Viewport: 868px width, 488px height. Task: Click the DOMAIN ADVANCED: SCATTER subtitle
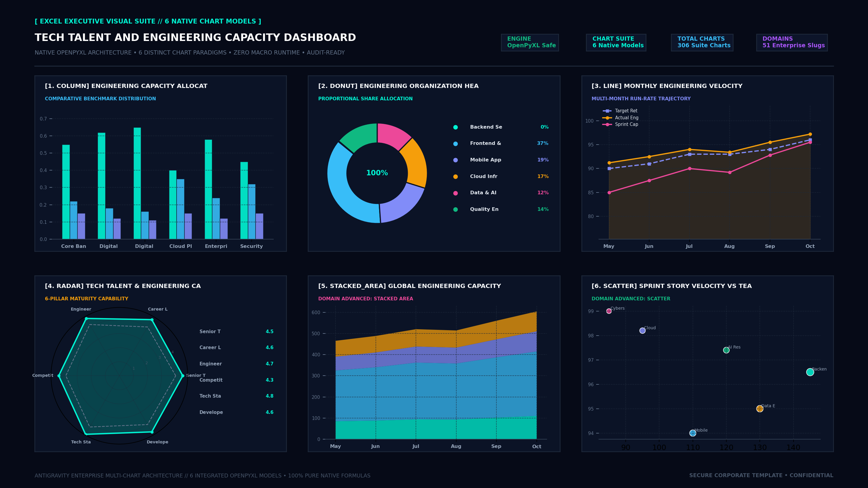[631, 299]
